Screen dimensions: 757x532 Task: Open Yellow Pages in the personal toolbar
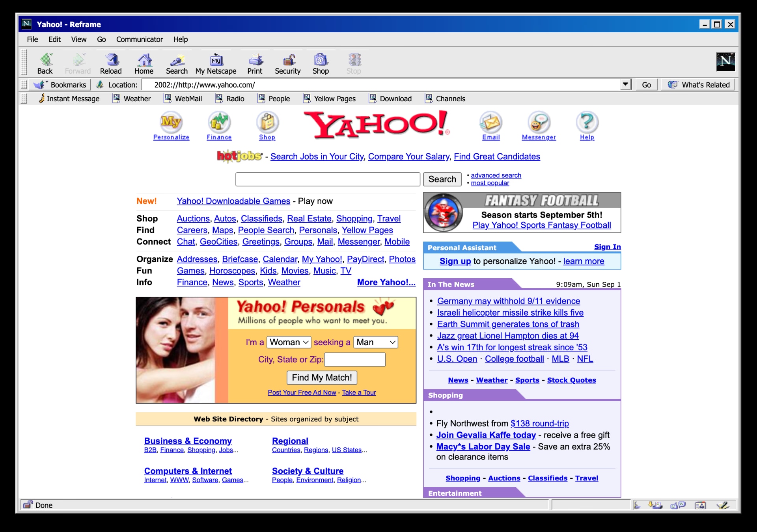pyautogui.click(x=329, y=99)
